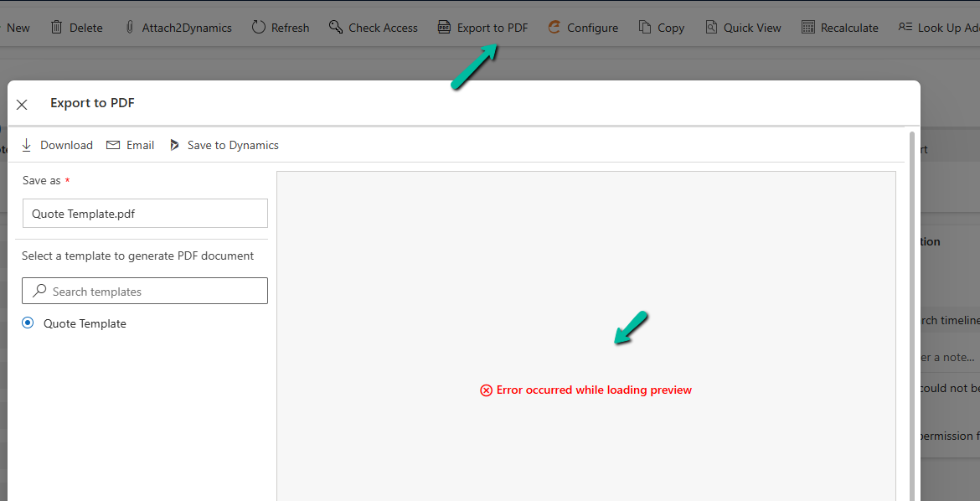Select the Email tab in the dialog
The width and height of the screenshot is (980, 501).
pos(130,144)
